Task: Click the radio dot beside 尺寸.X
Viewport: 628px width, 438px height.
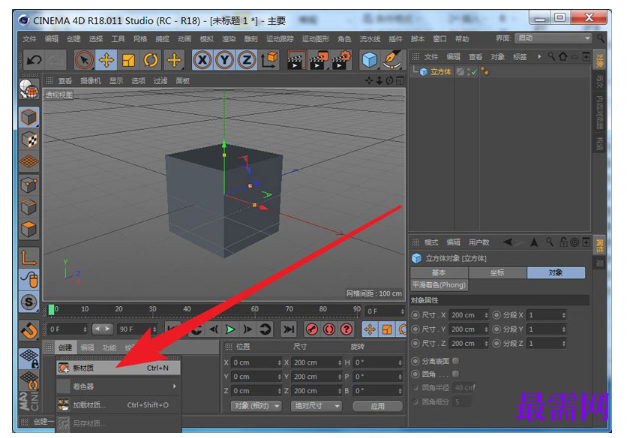Action: click(x=416, y=315)
